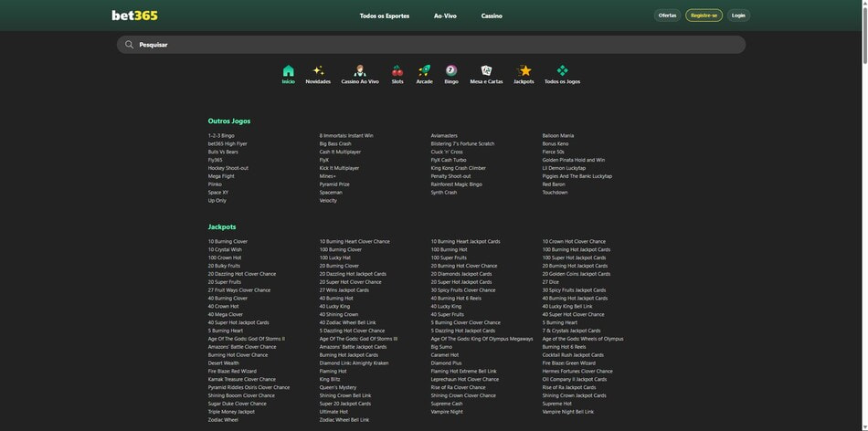Open Penalty Shoot-out link
Image resolution: width=868 pixels, height=431 pixels.
(x=451, y=176)
